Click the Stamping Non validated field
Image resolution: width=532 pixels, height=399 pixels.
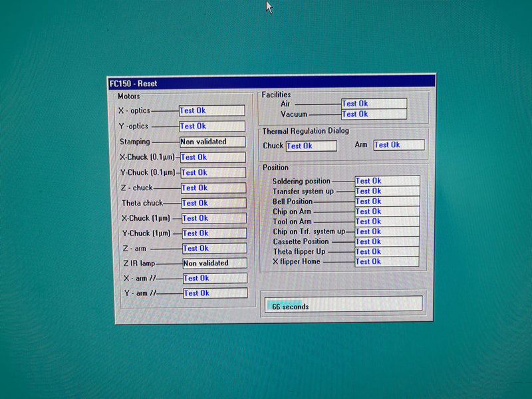(x=212, y=142)
